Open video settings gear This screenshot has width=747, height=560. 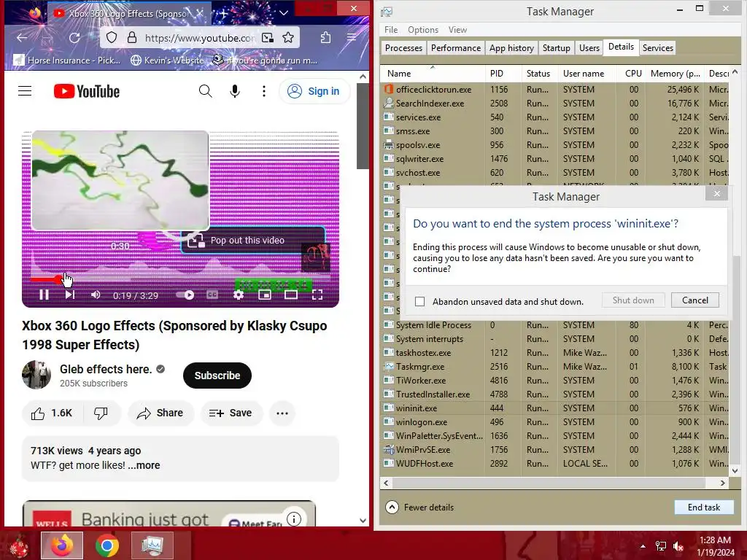pos(239,295)
